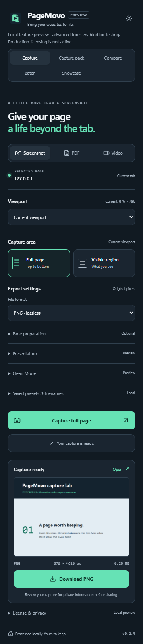Click the Download PNG button

(71, 579)
